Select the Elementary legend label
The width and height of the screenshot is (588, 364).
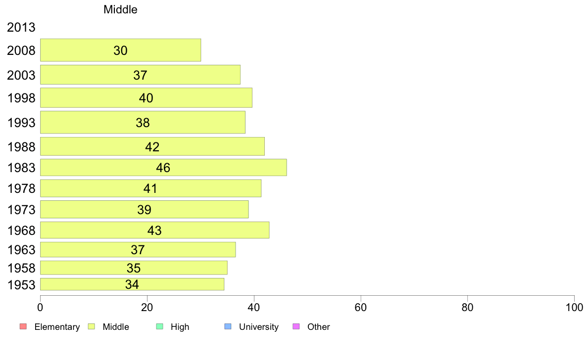[x=57, y=327]
